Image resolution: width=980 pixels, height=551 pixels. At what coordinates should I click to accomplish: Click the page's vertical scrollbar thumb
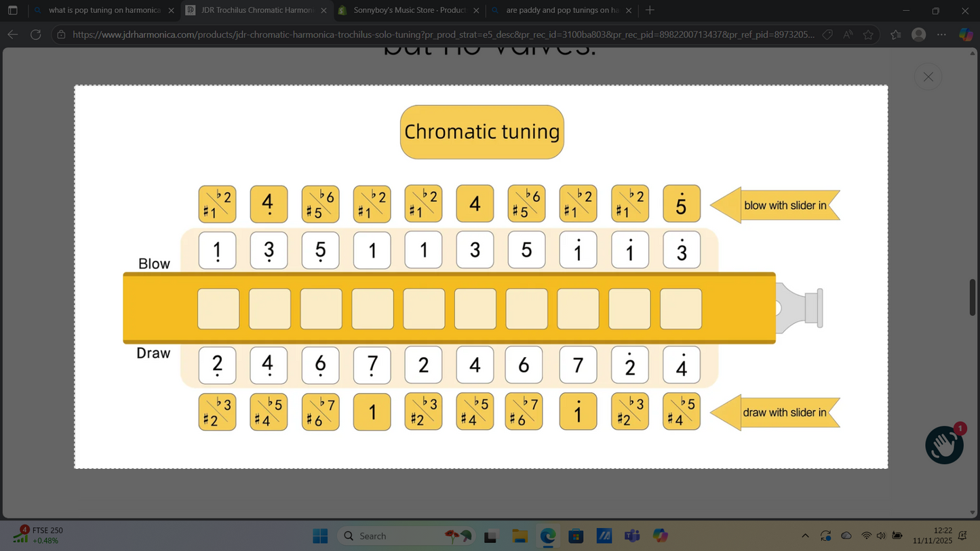(x=973, y=297)
